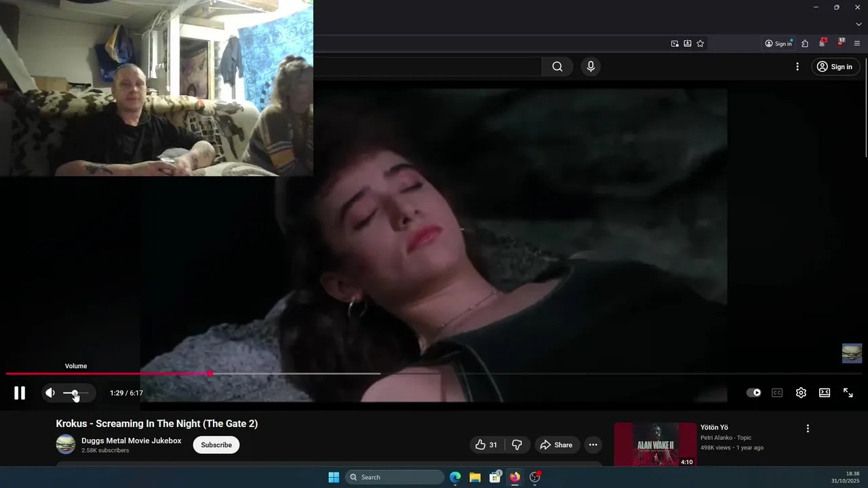Open the ghost extension with red badge
The width and height of the screenshot is (868, 488).
823,43
